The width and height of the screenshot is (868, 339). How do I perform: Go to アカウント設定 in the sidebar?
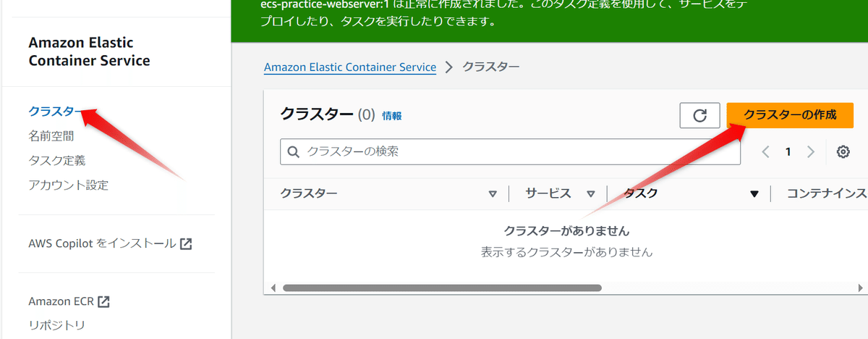click(68, 185)
